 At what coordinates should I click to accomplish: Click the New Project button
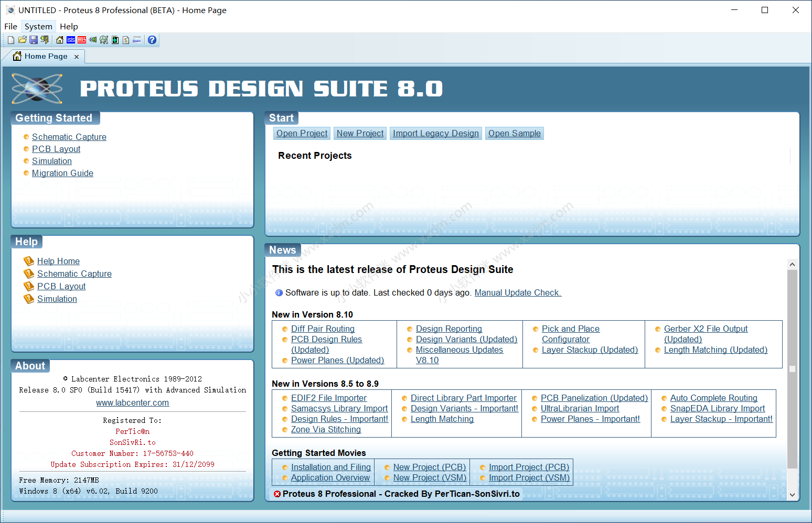click(x=360, y=133)
